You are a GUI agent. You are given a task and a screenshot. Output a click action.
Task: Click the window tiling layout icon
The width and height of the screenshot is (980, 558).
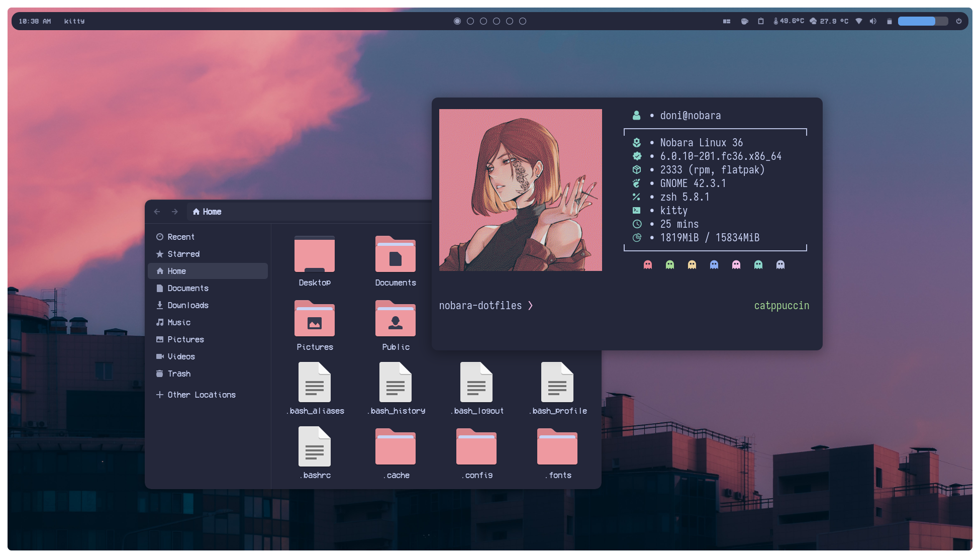click(x=727, y=21)
